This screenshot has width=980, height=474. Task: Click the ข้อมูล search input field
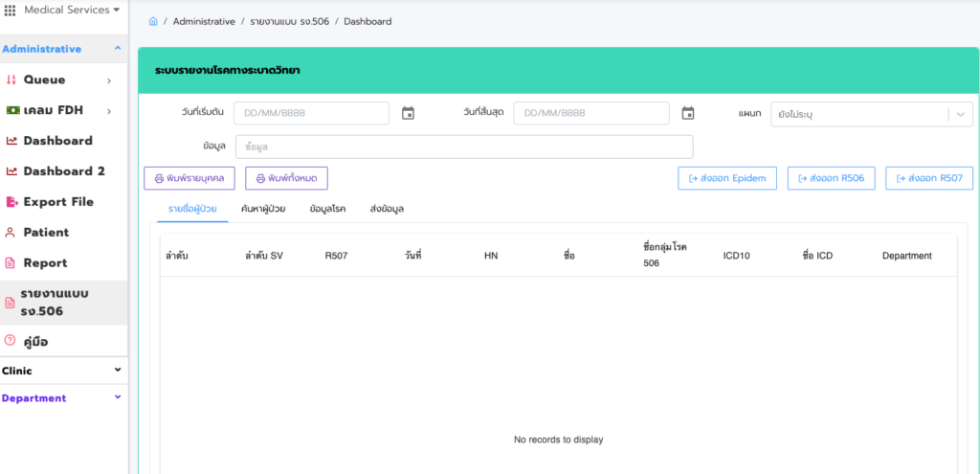pos(463,147)
